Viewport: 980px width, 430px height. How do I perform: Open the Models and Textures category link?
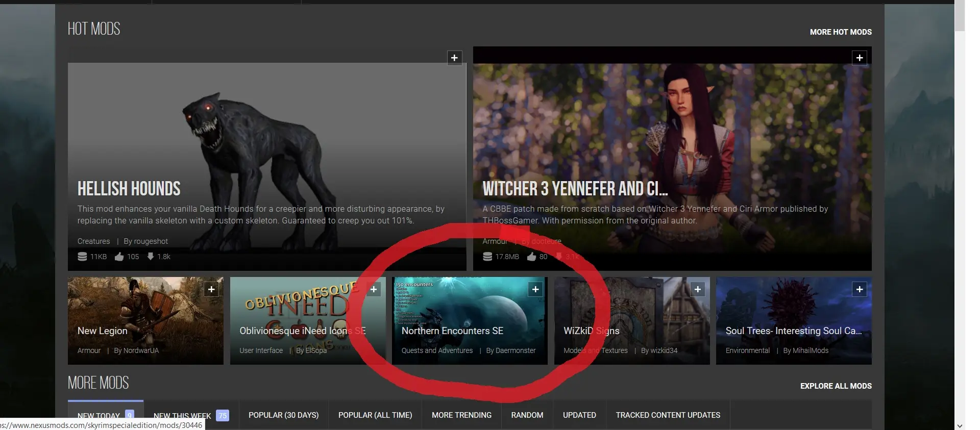[596, 350]
